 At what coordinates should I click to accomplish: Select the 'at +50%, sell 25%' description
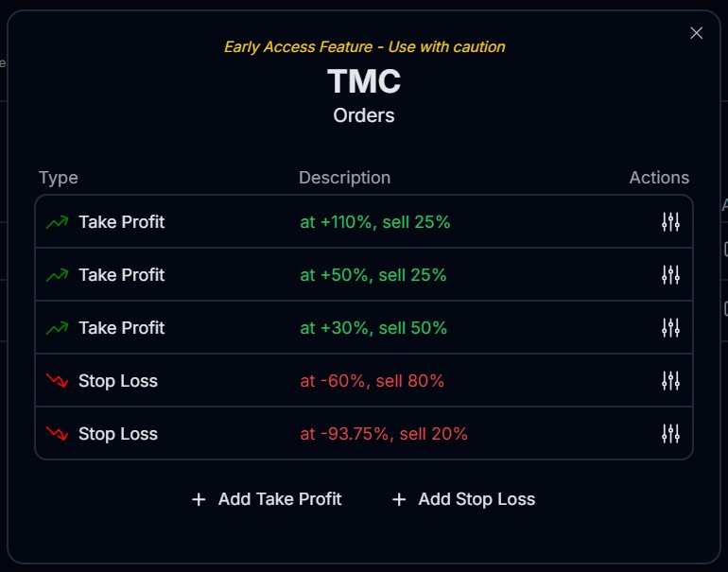tap(373, 275)
